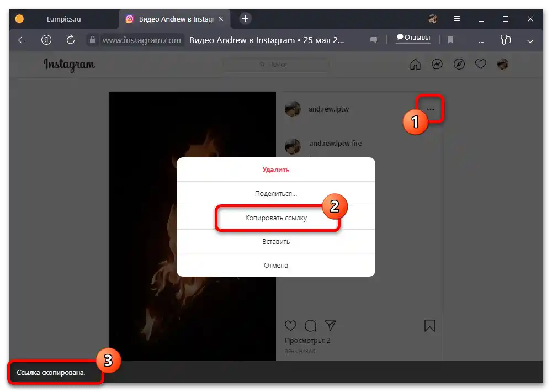Click the browser back arrow
Image resolution: width=552 pixels, height=392 pixels.
click(22, 40)
